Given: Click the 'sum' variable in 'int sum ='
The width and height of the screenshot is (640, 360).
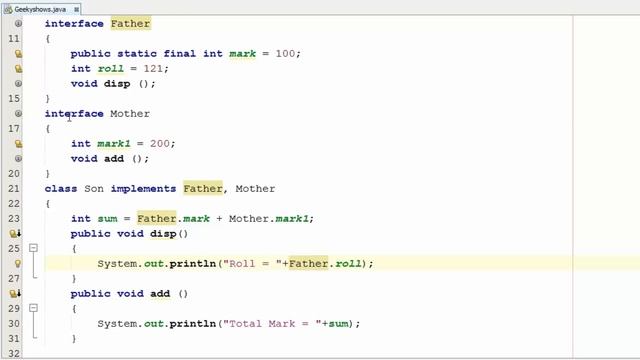Looking at the screenshot, I should click(x=107, y=219).
